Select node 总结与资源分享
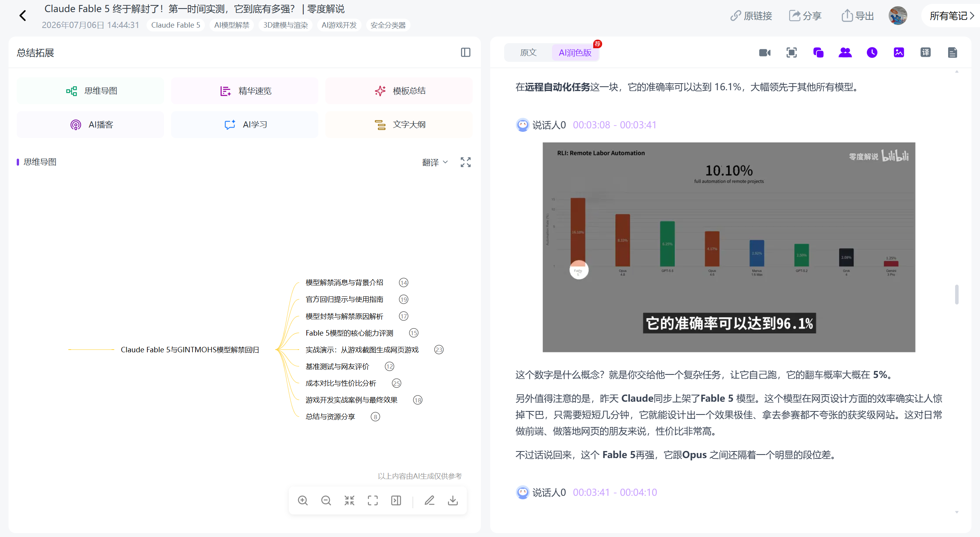Viewport: 980px width, 537px height. coord(330,417)
